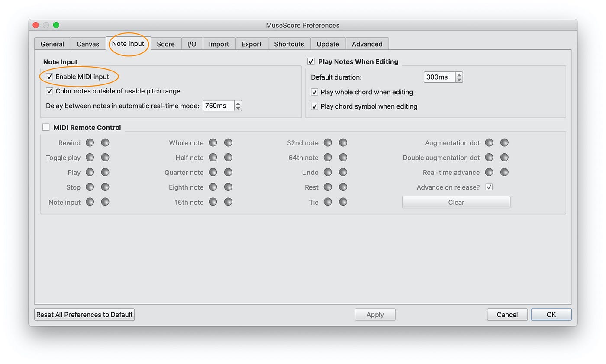Open the I/O tab
The width and height of the screenshot is (606, 364).
pyautogui.click(x=192, y=44)
